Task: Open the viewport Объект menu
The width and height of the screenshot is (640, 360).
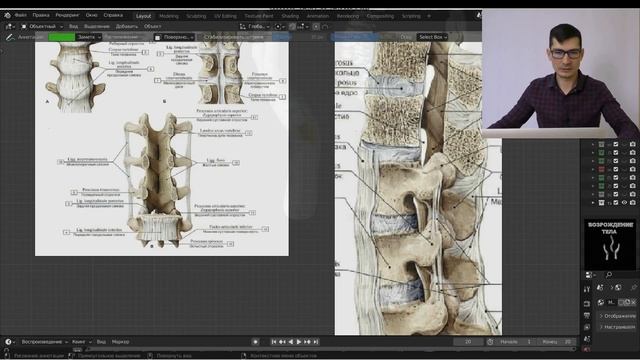Action: pyautogui.click(x=152, y=26)
